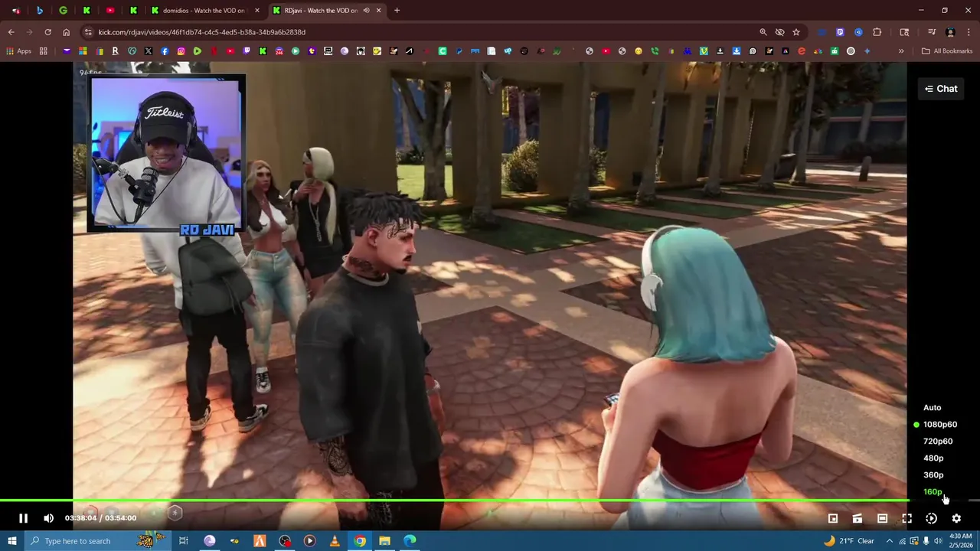Open the video player settings gear
980x551 pixels.
pyautogui.click(x=956, y=518)
